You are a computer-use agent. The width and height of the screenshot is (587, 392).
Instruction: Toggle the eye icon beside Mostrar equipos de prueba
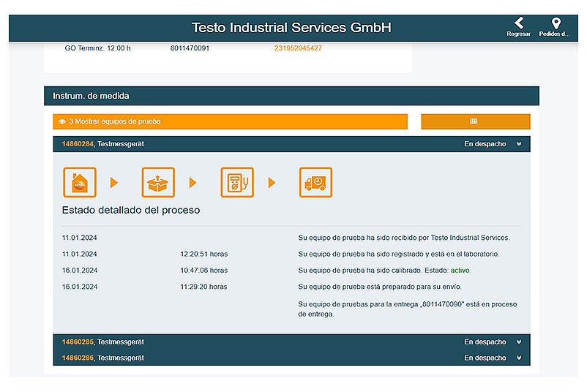pyautogui.click(x=62, y=121)
